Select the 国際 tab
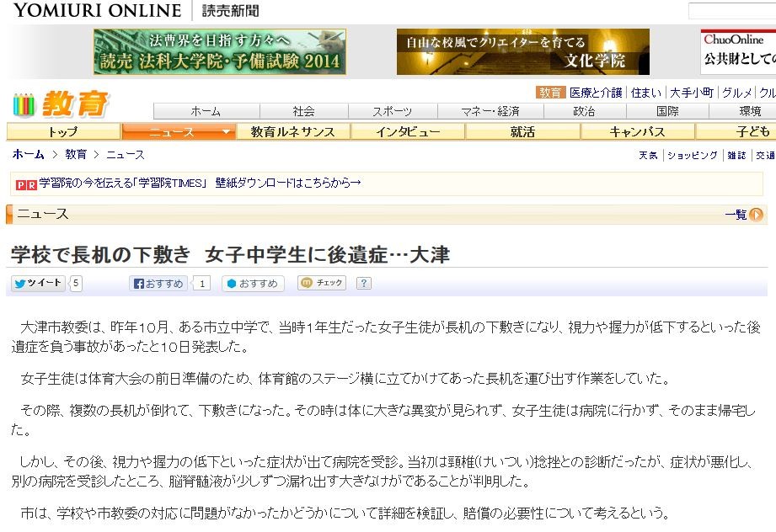Screen dimensions: 776x532 tap(667, 111)
